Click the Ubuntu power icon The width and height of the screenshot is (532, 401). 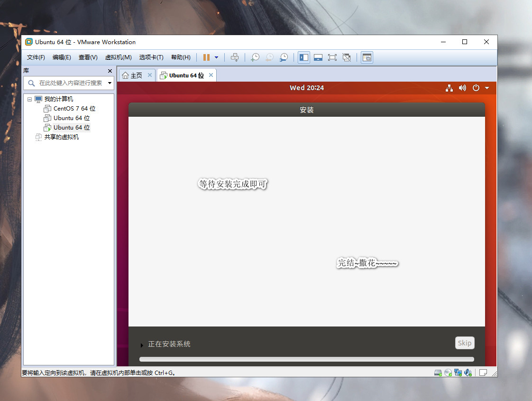point(476,88)
